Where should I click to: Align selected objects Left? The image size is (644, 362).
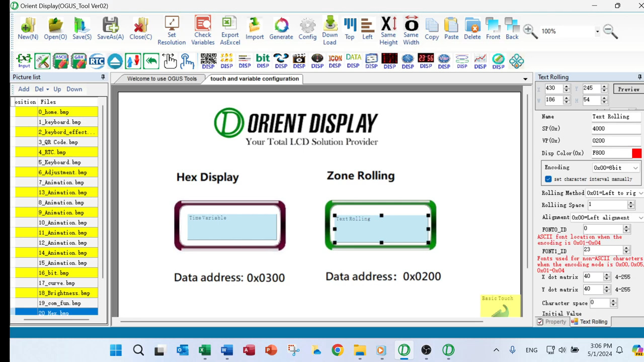[x=367, y=29]
